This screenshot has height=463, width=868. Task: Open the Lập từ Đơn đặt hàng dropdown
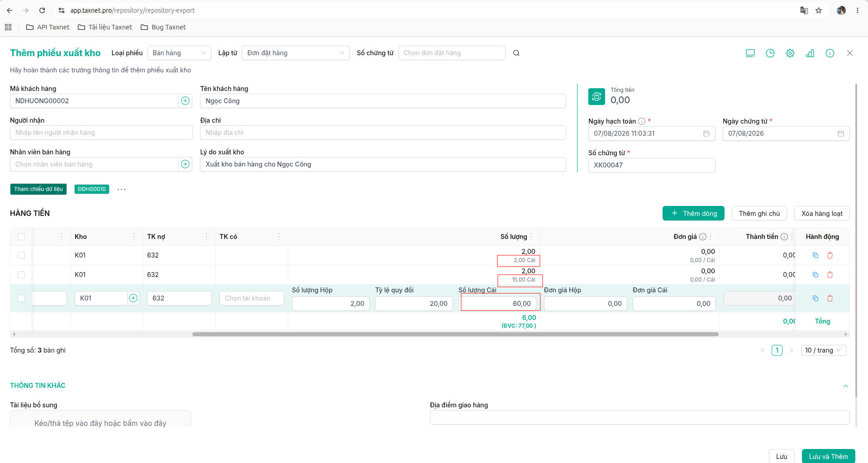click(x=296, y=53)
